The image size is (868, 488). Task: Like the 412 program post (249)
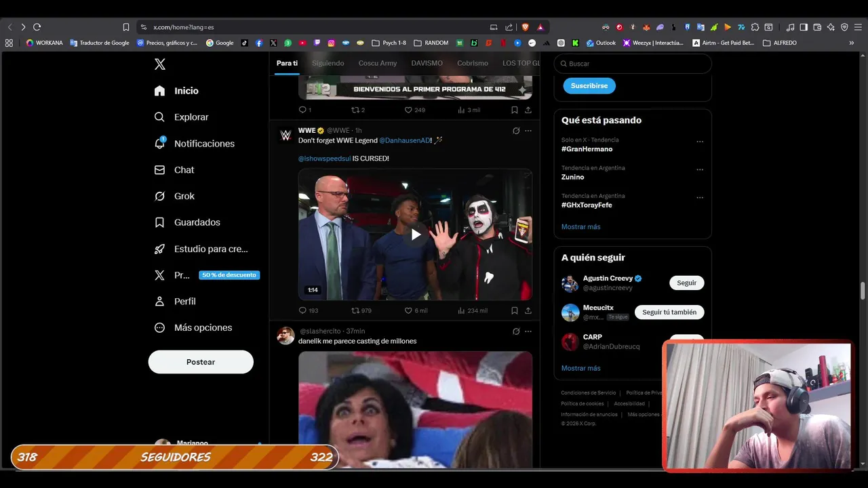coord(414,110)
